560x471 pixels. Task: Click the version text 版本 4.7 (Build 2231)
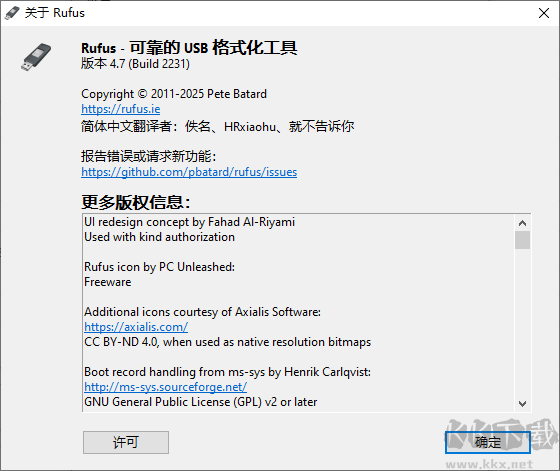[x=135, y=64]
